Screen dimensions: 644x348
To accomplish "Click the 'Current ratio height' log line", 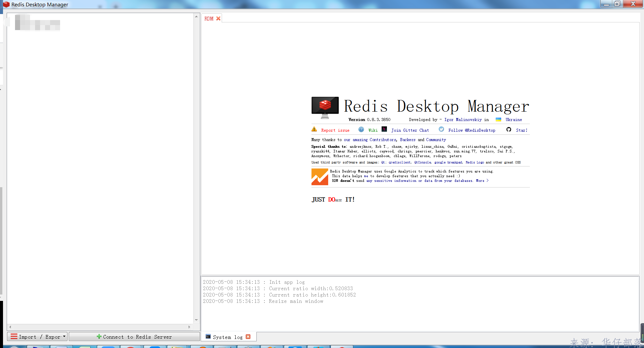I will [x=279, y=295].
